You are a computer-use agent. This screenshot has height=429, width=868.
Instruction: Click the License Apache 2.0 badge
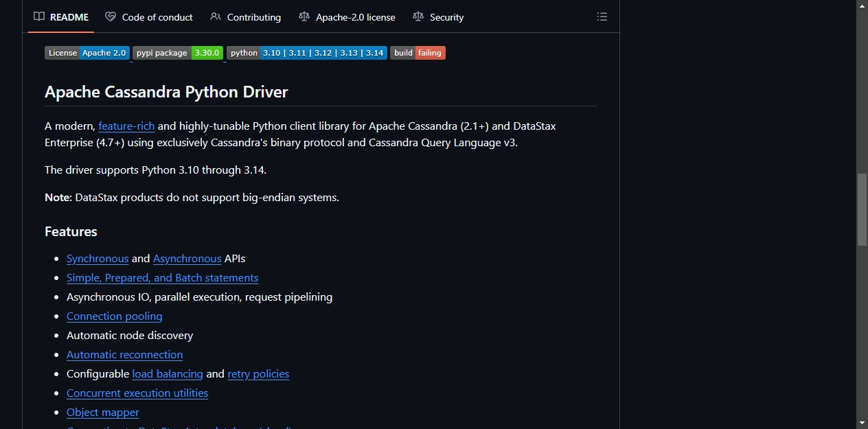click(87, 53)
